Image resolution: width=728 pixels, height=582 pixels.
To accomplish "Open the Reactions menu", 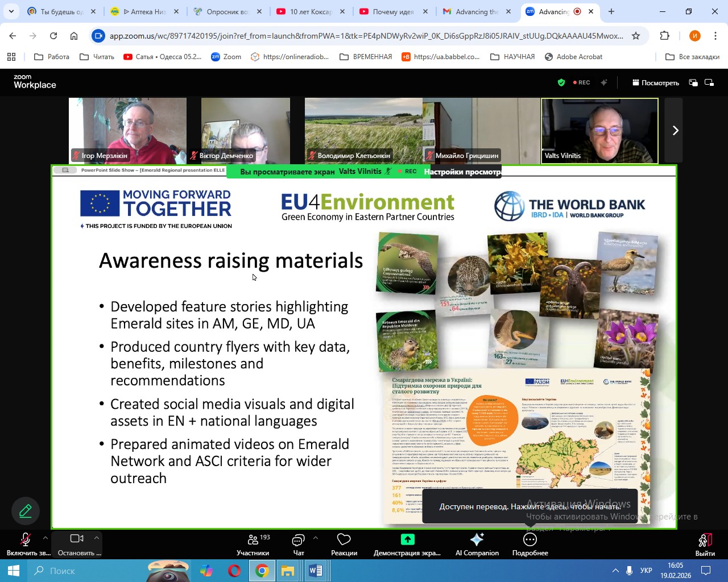I will pyautogui.click(x=344, y=544).
